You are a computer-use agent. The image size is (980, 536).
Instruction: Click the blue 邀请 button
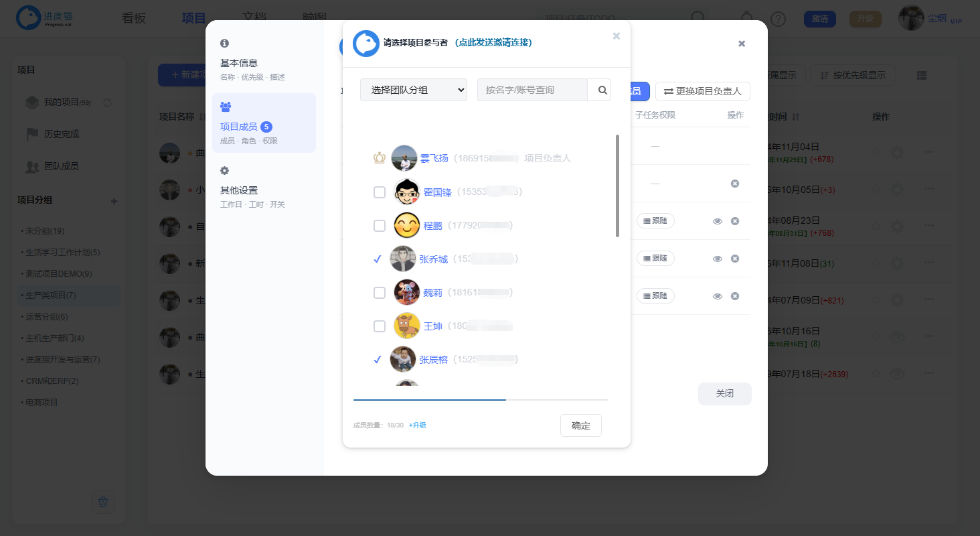(x=820, y=19)
